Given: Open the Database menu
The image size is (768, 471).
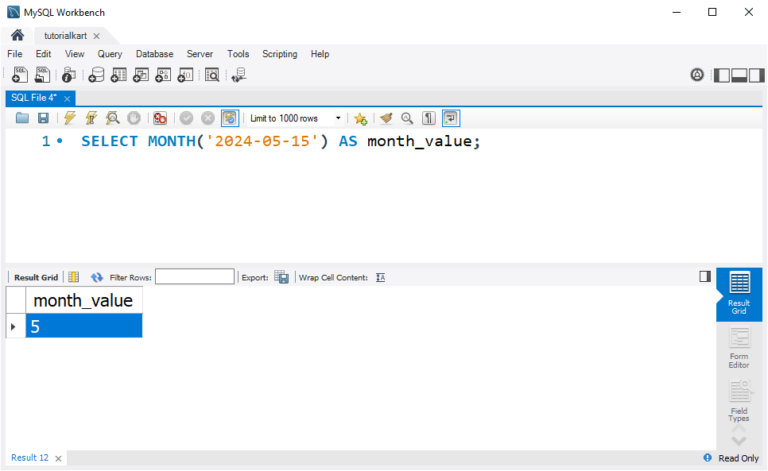Looking at the screenshot, I should [x=154, y=54].
